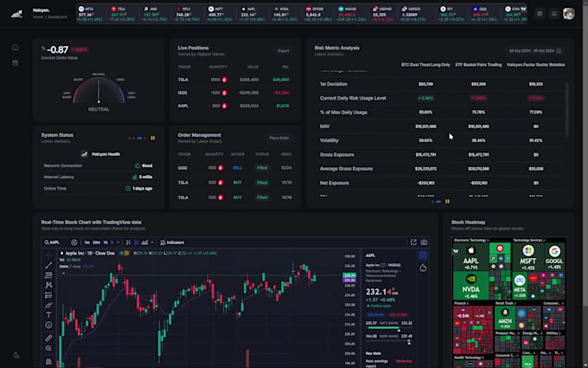Open the Indicators menu in chart toolbar
The height and width of the screenshot is (368, 588).
click(x=172, y=242)
